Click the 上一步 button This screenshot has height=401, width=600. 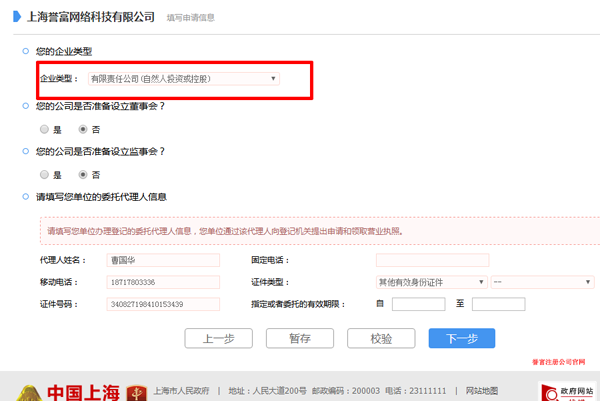pyautogui.click(x=218, y=338)
